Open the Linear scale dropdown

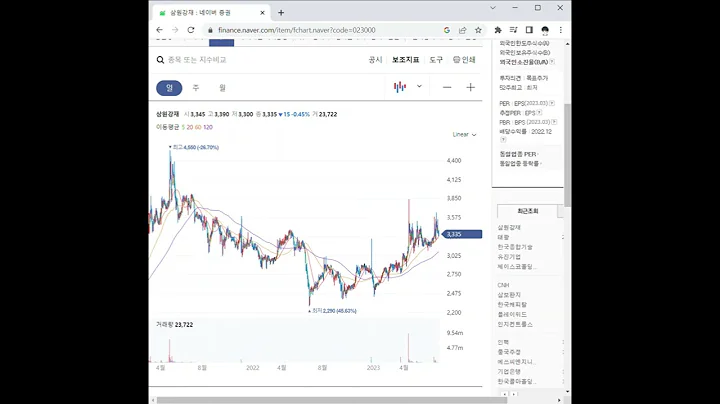pyautogui.click(x=464, y=135)
